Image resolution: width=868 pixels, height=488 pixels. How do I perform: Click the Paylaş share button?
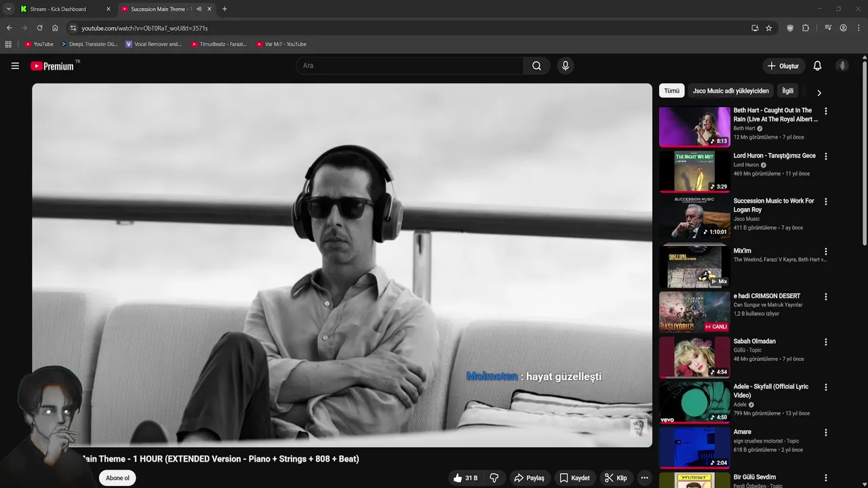529,478
